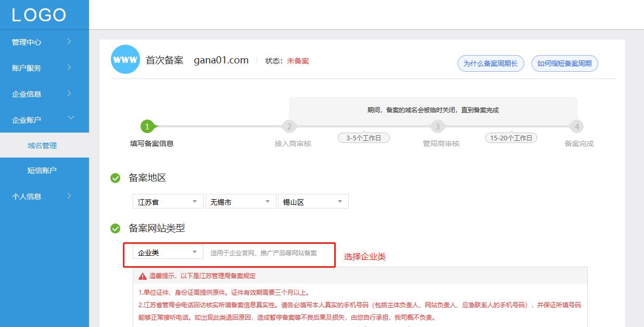The height and width of the screenshot is (327, 644).
Task: Click the 如何缩短备案周期 button
Action: (564, 63)
